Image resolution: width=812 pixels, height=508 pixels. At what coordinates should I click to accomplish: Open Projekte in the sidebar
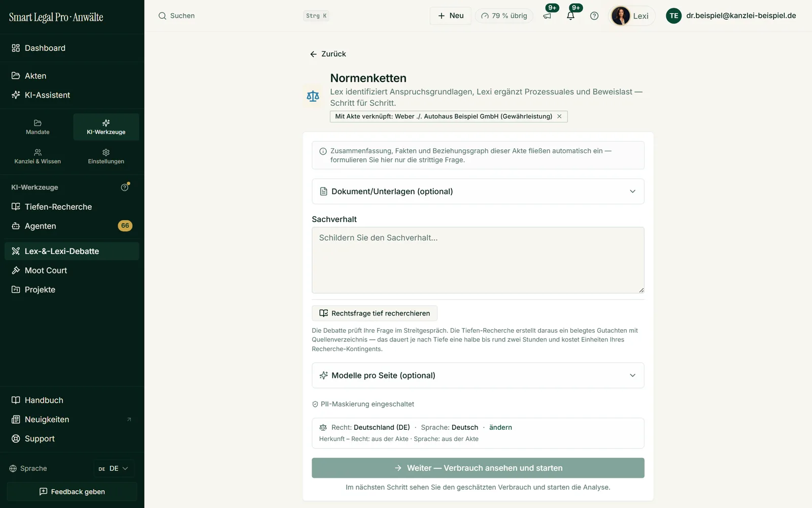point(72,290)
